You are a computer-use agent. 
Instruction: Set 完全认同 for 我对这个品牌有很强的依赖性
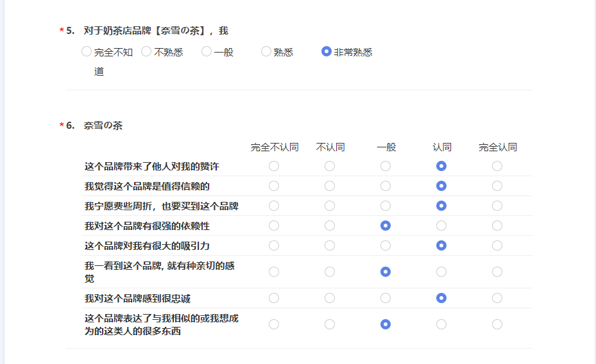pyautogui.click(x=497, y=226)
